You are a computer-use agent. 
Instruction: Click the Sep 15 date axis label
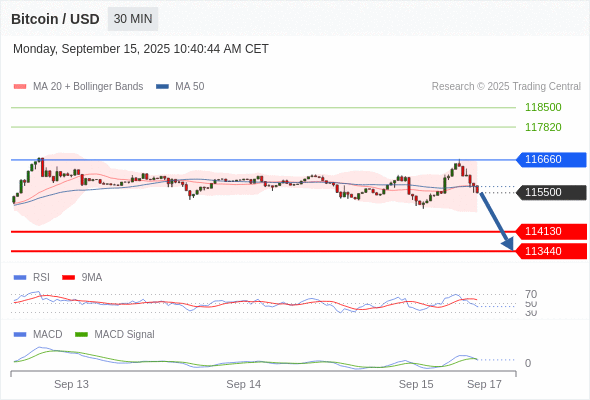tap(416, 384)
